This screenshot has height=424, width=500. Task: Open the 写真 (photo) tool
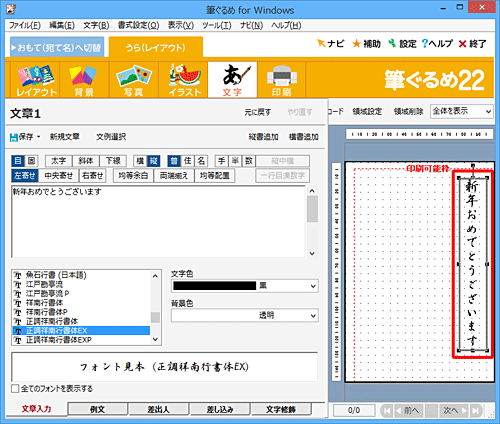click(x=133, y=80)
